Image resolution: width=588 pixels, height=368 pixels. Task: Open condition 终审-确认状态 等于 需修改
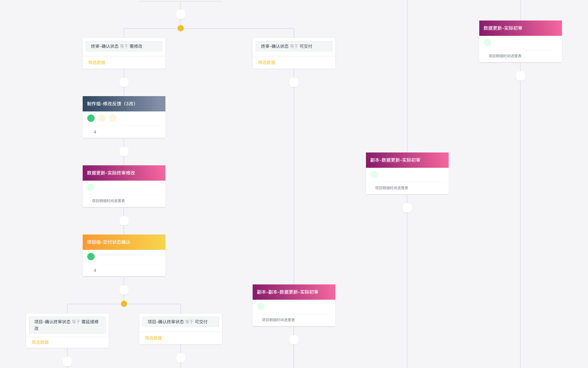[124, 46]
